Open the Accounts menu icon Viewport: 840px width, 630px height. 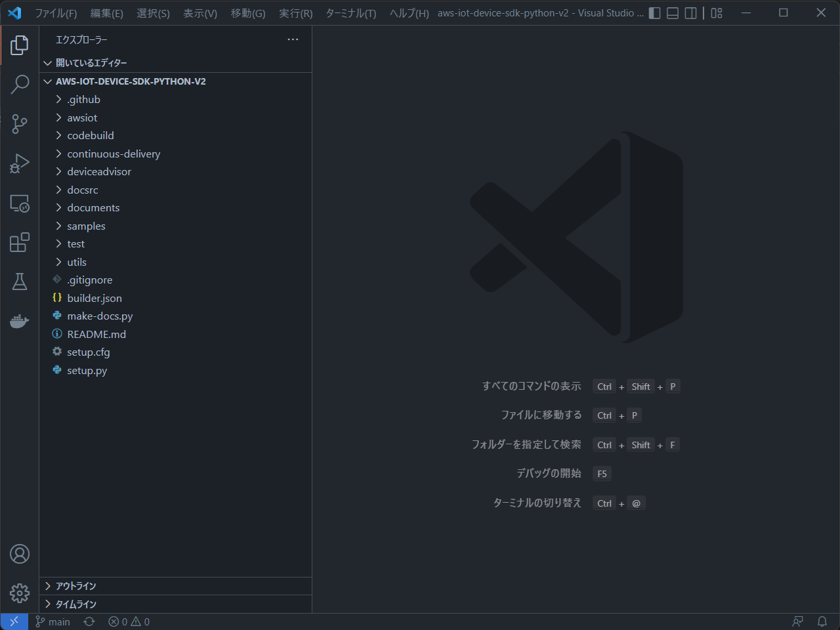[x=20, y=554]
